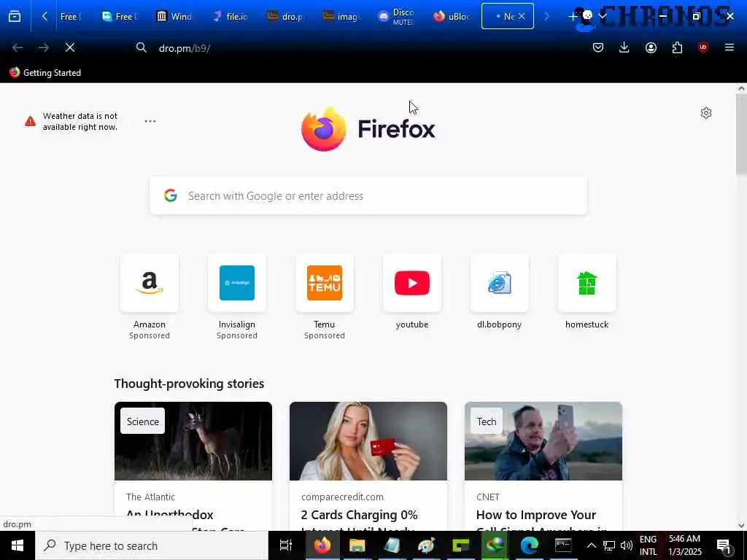The image size is (747, 560).
Task: Open The Atlantic story card
Action: (193, 466)
